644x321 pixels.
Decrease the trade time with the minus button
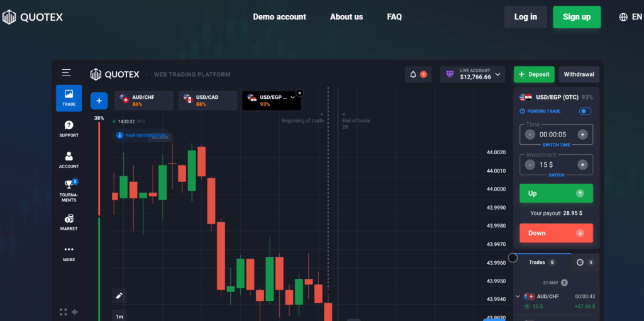point(530,135)
